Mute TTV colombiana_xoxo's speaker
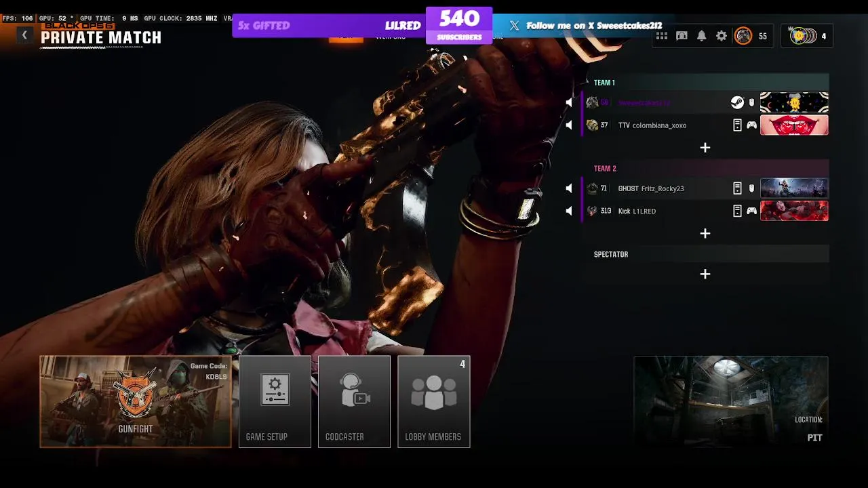Screen dimensions: 868x488 [x=570, y=125]
